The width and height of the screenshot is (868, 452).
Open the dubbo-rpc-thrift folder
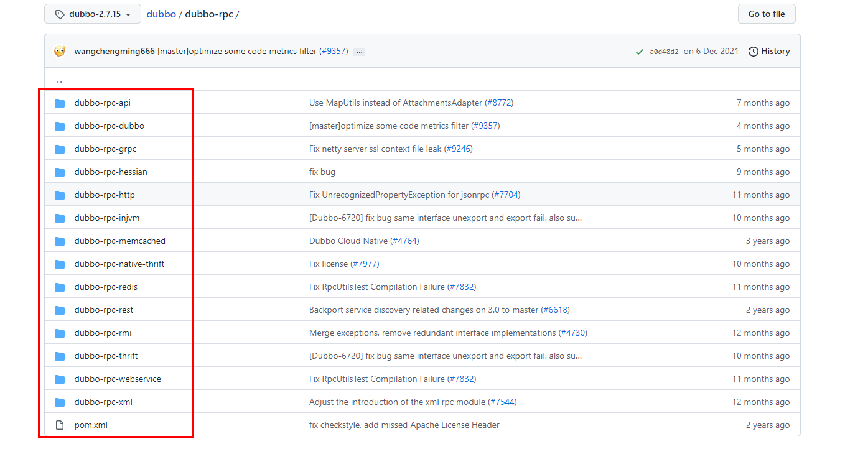coord(106,356)
